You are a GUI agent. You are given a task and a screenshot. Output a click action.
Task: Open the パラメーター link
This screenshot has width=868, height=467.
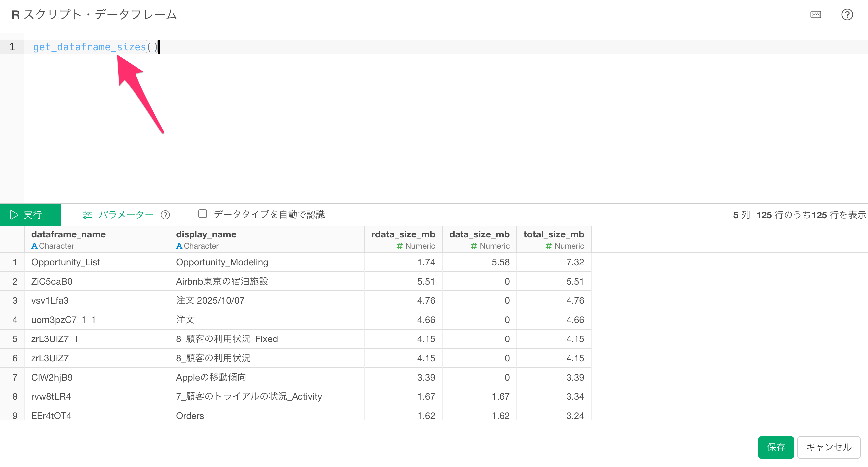coord(126,215)
